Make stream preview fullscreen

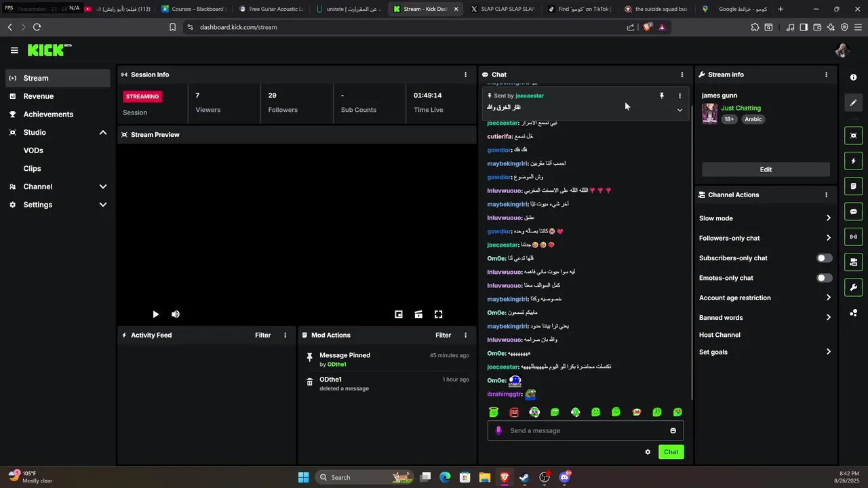tap(439, 314)
